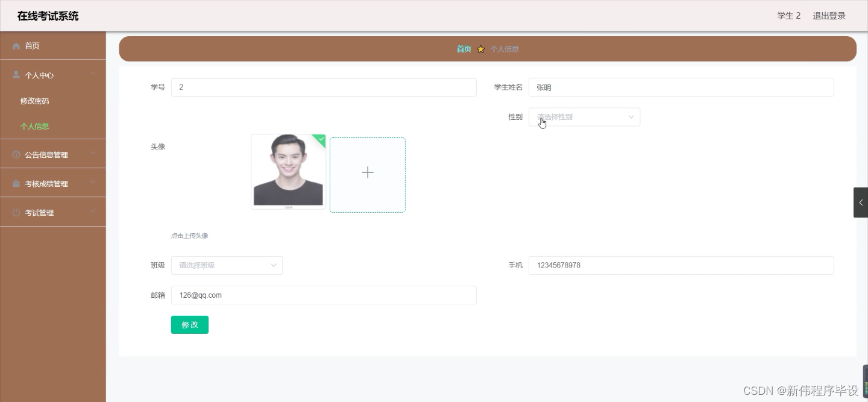Click the 修改 submit button
Viewport: 868px width, 402px height.
190,325
